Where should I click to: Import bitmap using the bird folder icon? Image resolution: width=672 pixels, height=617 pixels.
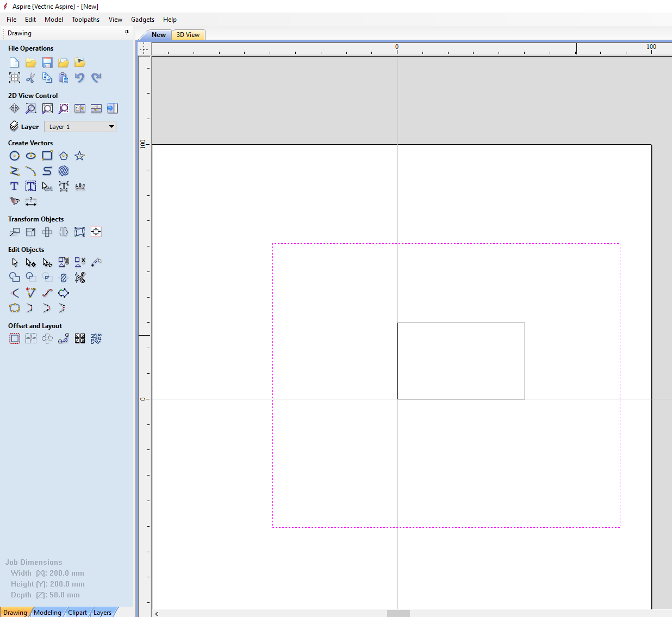click(x=80, y=63)
